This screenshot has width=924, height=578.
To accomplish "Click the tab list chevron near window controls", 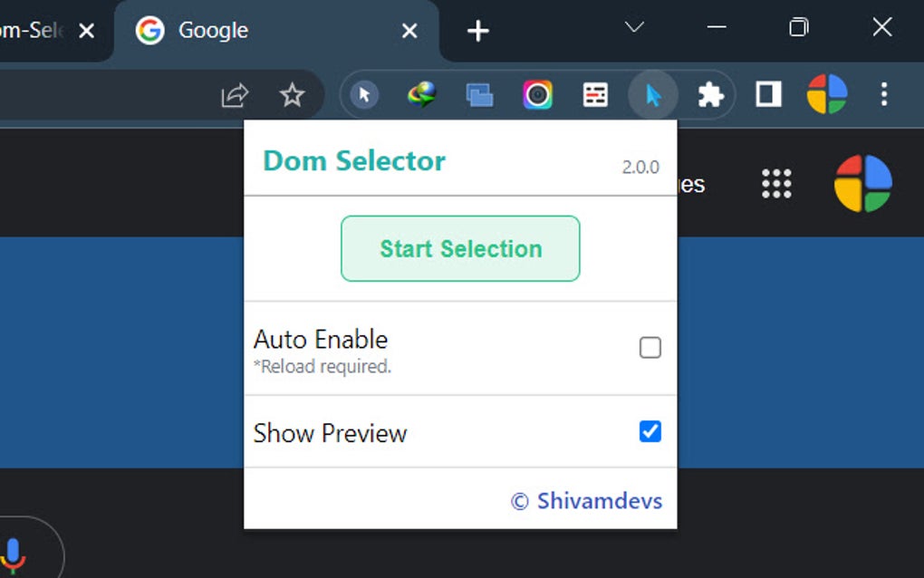I will [x=632, y=28].
